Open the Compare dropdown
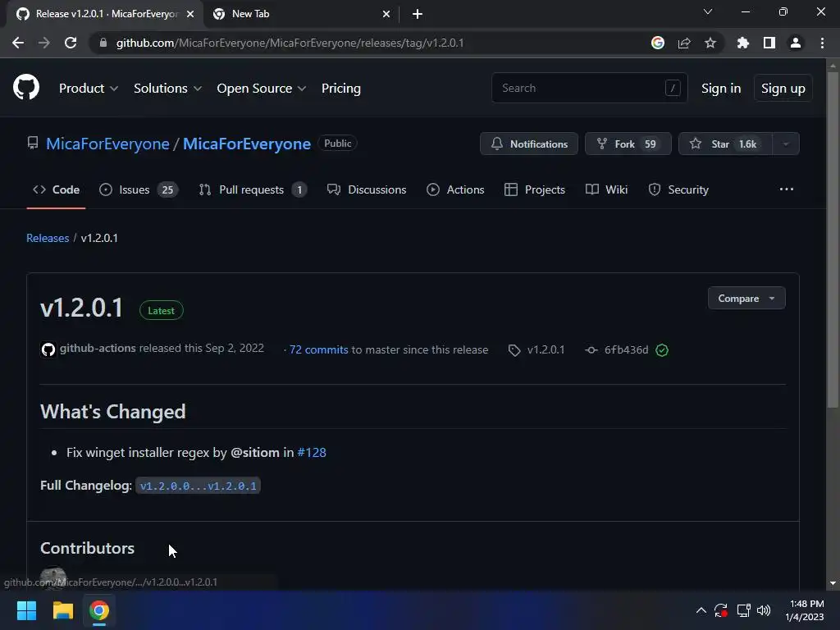840x630 pixels. pyautogui.click(x=746, y=299)
